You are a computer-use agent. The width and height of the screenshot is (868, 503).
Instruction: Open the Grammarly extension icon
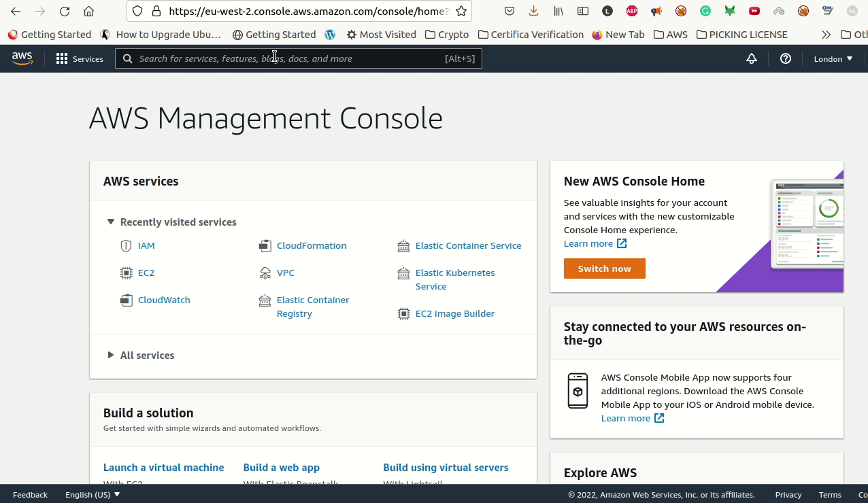coord(705,12)
